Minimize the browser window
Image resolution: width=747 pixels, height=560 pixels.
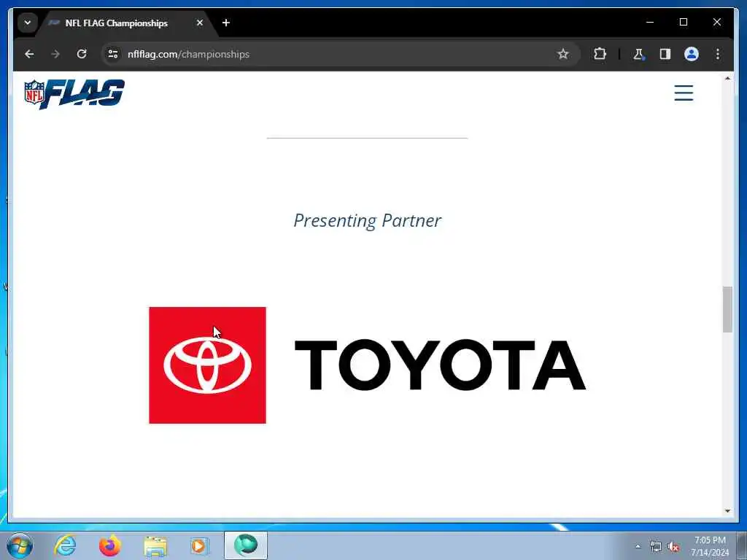[650, 22]
